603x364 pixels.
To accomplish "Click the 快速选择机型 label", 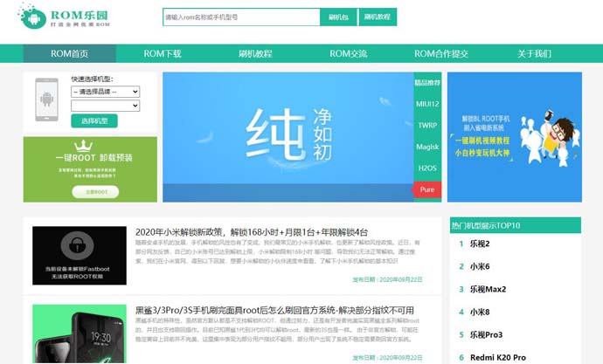I will (x=92, y=79).
